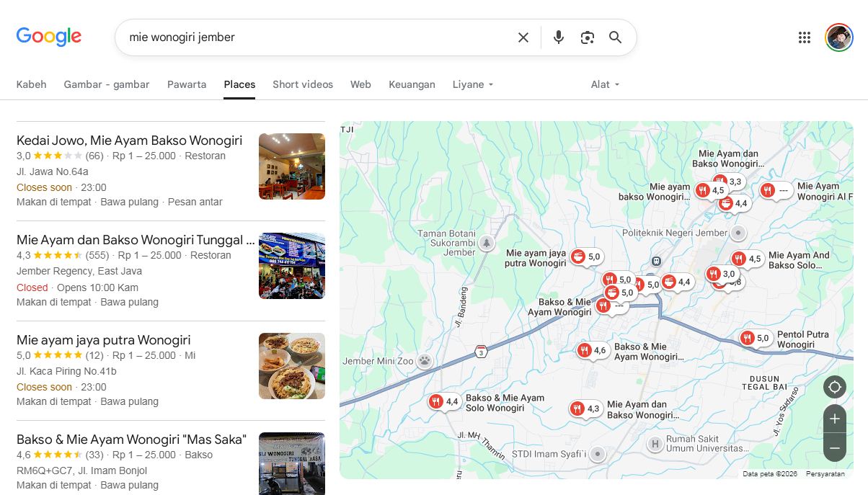Select the Pentol Putra Wonogiri map pin
Image resolution: width=868 pixels, height=495 pixels.
[748, 338]
